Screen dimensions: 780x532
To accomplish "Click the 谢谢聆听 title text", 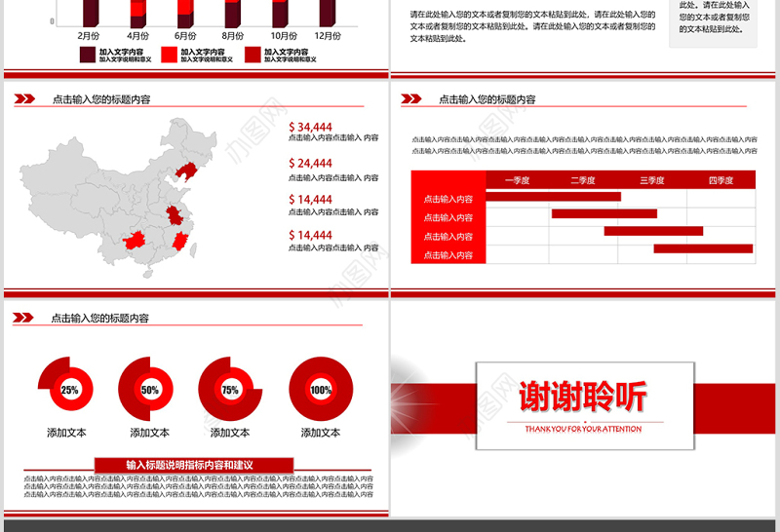I will tap(583, 397).
